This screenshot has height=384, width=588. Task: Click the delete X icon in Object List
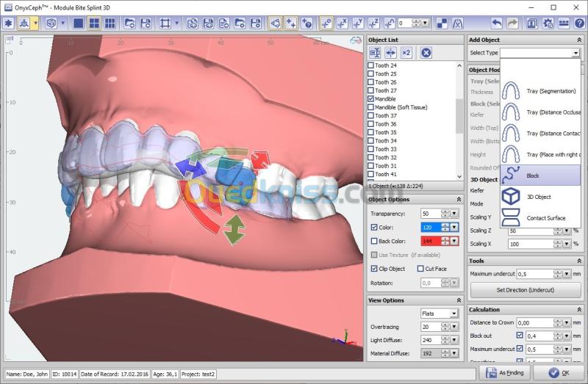click(426, 53)
